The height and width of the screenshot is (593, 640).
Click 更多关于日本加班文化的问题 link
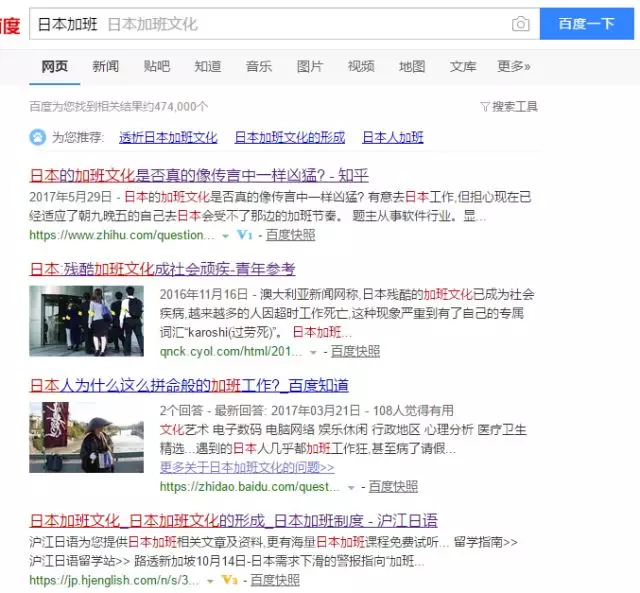click(247, 467)
